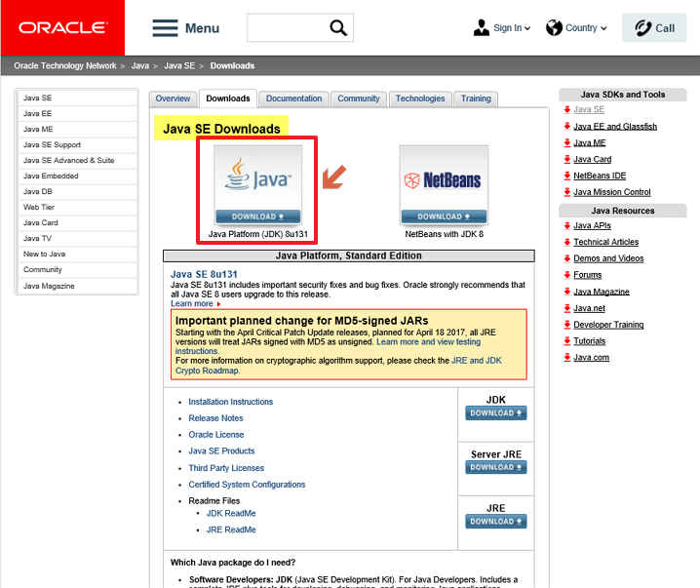Click red arrow icon beside NetBeans IDE
700x588 pixels.
point(567,176)
